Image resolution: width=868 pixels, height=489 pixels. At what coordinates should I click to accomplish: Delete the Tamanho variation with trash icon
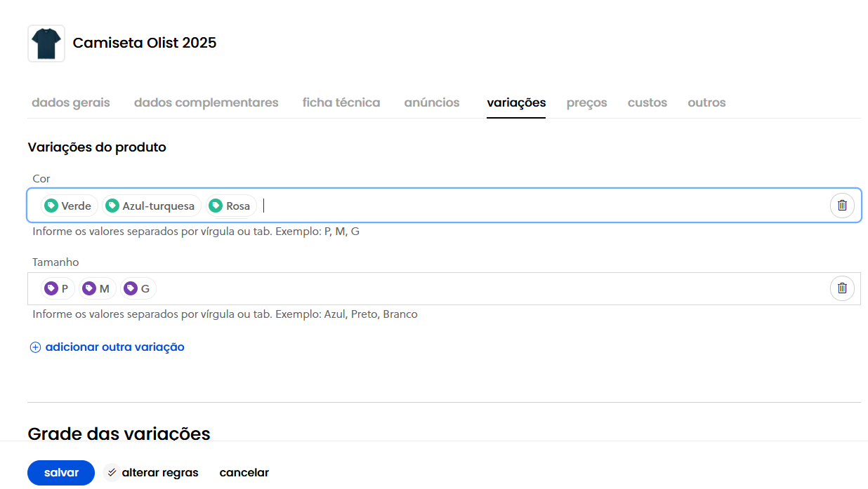(842, 288)
